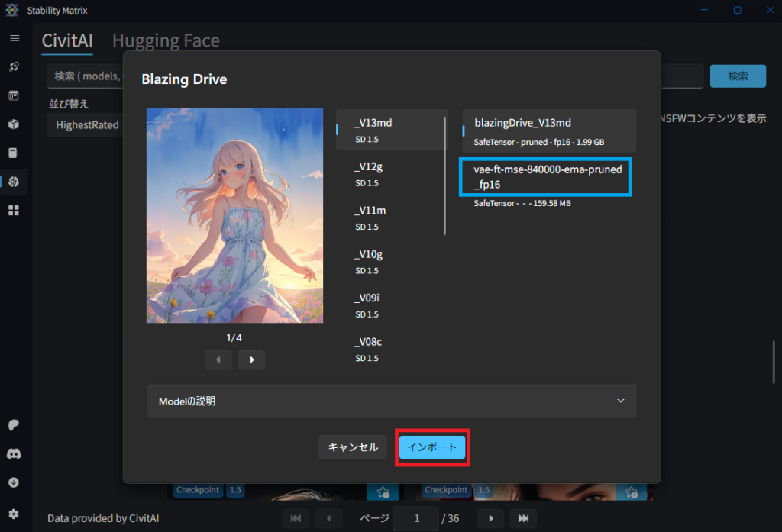
Task: Open the Discord icon in sidebar
Action: pyautogui.click(x=14, y=453)
